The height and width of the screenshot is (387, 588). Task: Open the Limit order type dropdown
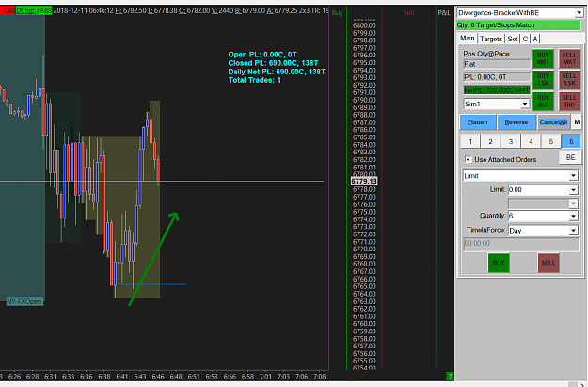573,176
